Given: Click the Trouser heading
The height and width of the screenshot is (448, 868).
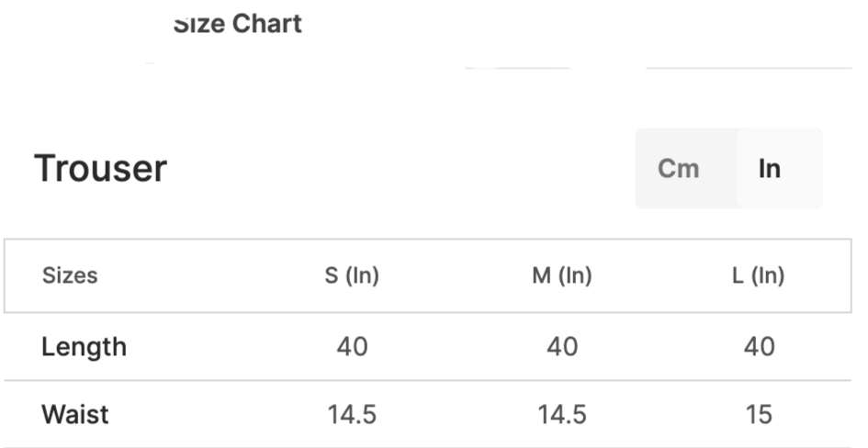Looking at the screenshot, I should (100, 169).
